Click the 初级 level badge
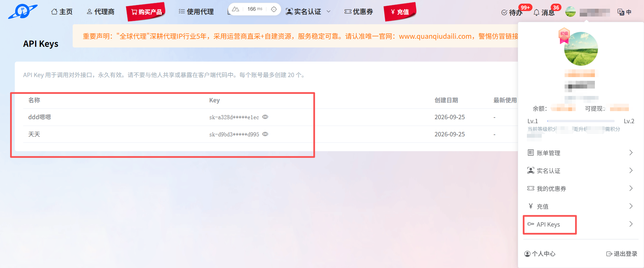This screenshot has height=268, width=644. point(564,36)
